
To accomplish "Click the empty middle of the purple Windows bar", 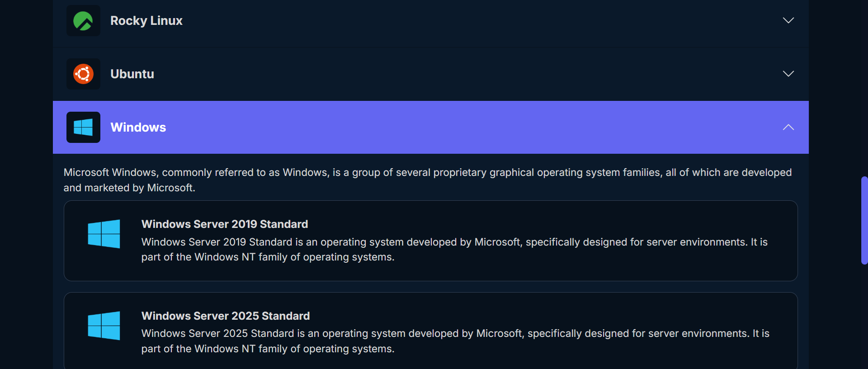I will [x=452, y=127].
